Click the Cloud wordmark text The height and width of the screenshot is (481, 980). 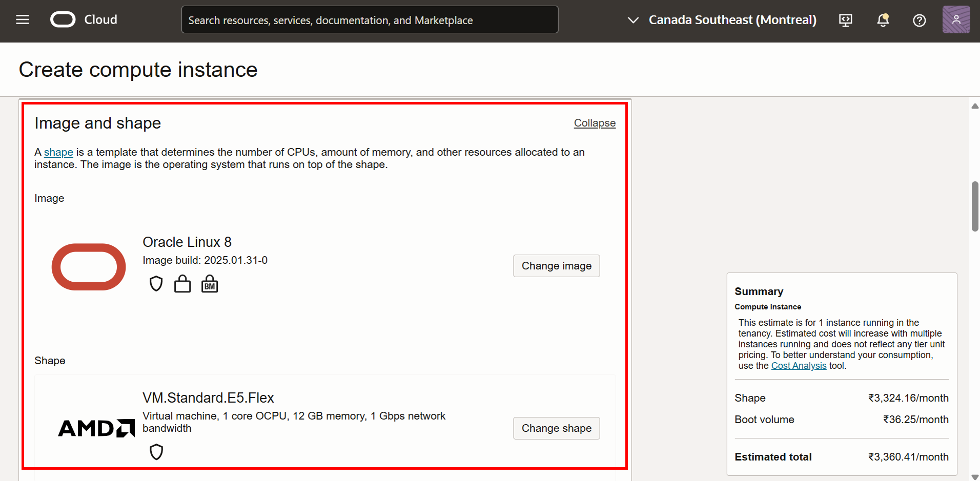click(x=101, y=19)
